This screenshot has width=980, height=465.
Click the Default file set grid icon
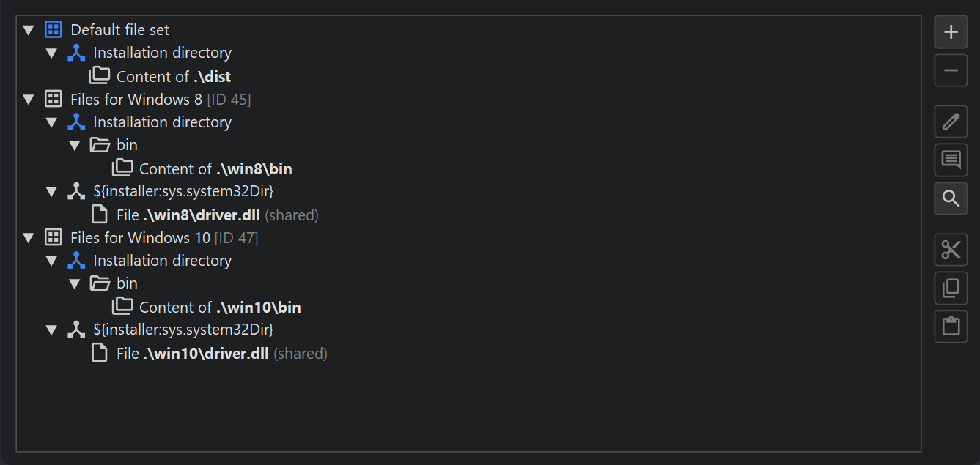[x=53, y=30]
